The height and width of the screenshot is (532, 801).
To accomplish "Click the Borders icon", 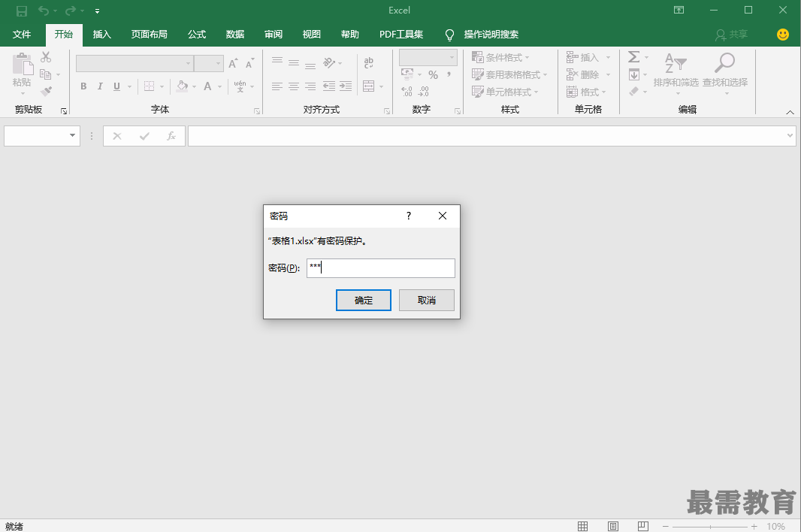I will [x=150, y=86].
